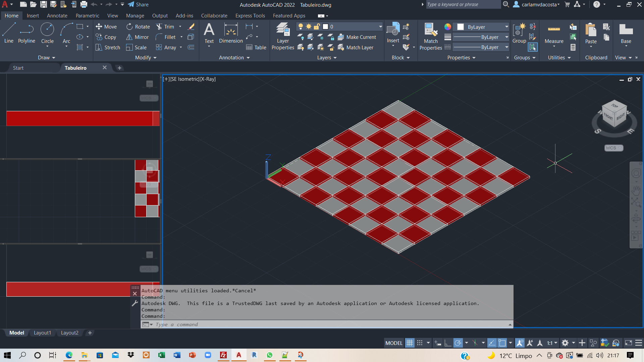The height and width of the screenshot is (362, 644).
Task: Click the Copy tool in Modify
Action: point(106,37)
